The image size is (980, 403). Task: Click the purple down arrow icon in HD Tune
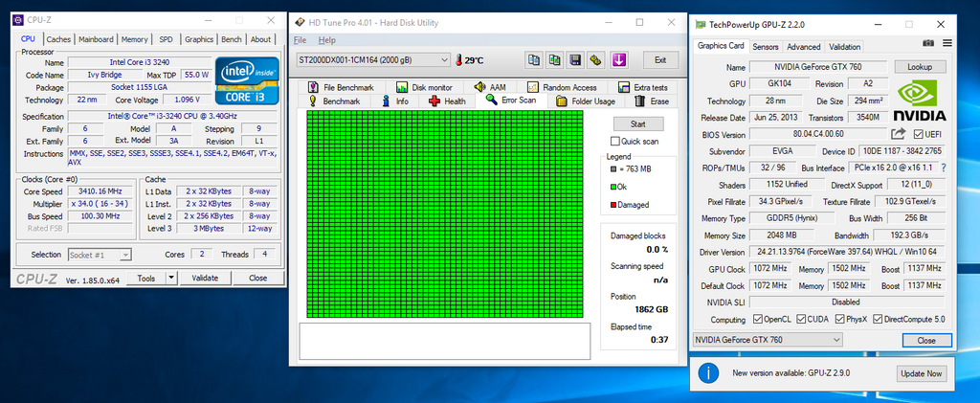[619, 60]
